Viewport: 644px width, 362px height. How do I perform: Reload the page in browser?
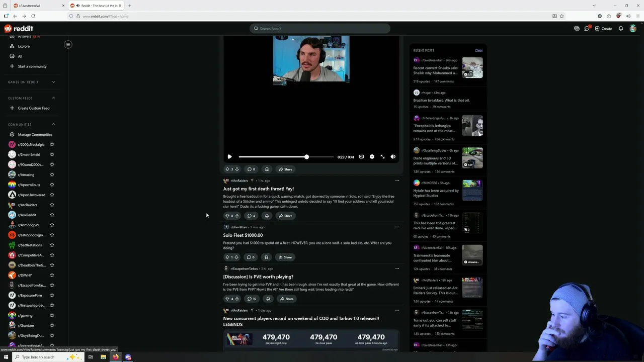[x=33, y=16]
